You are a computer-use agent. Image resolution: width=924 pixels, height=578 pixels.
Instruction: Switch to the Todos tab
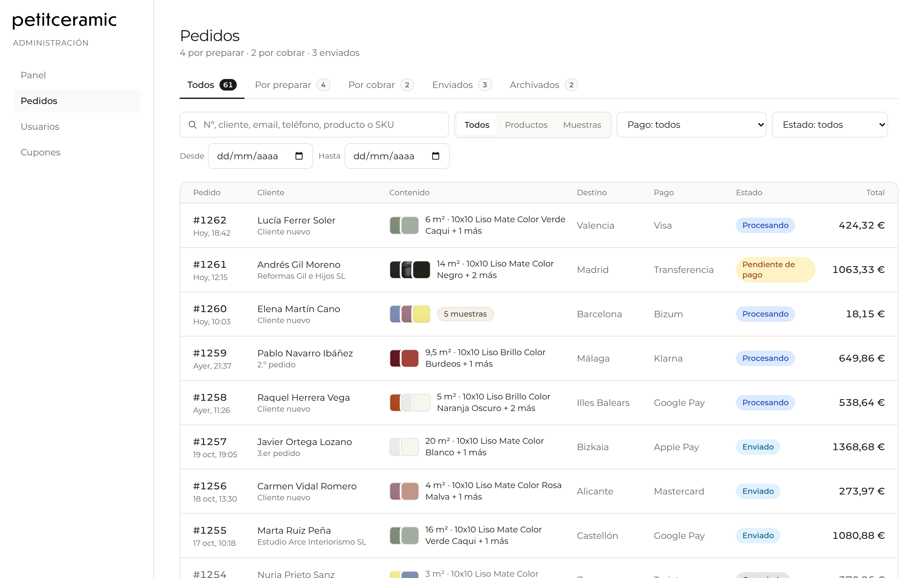[212, 85]
